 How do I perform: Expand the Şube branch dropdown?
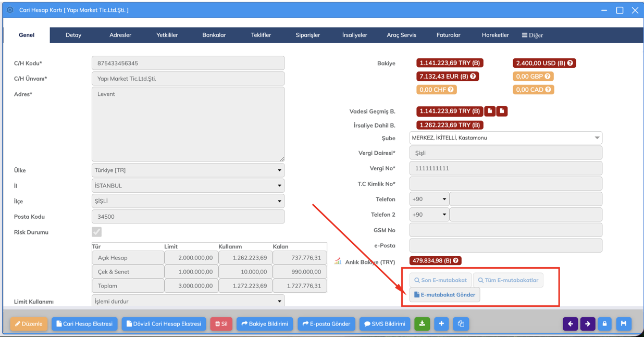click(505, 138)
